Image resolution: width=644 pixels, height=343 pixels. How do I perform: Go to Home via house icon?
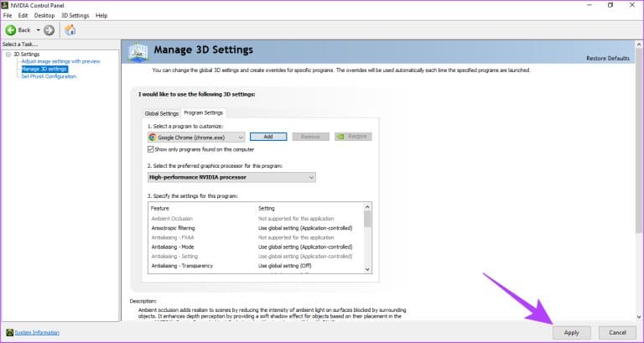pyautogui.click(x=70, y=30)
